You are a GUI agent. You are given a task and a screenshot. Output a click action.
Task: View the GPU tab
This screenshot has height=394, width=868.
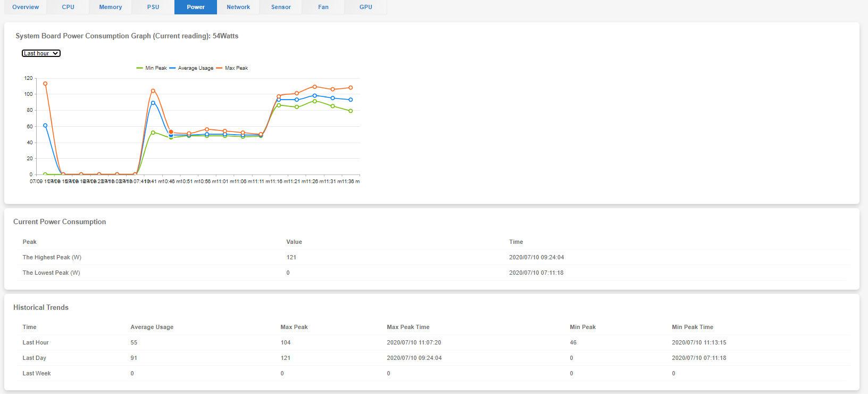coord(366,7)
